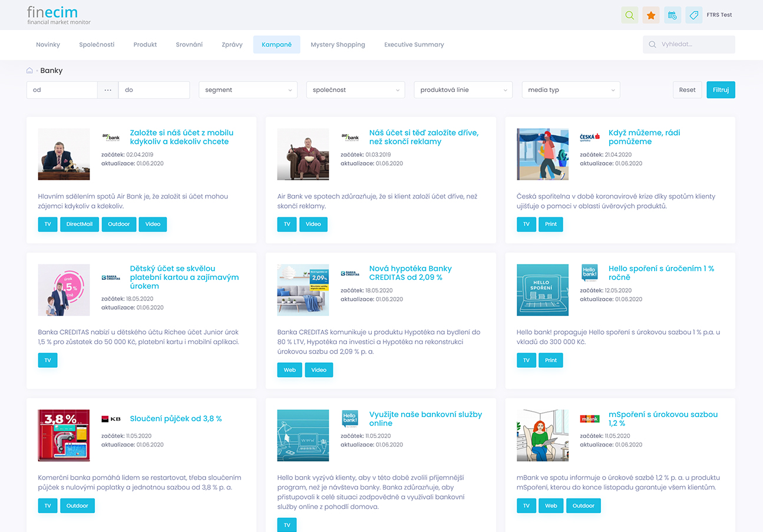Open 'Nová hypotéka Banky CREDITAS' campaign link

411,273
